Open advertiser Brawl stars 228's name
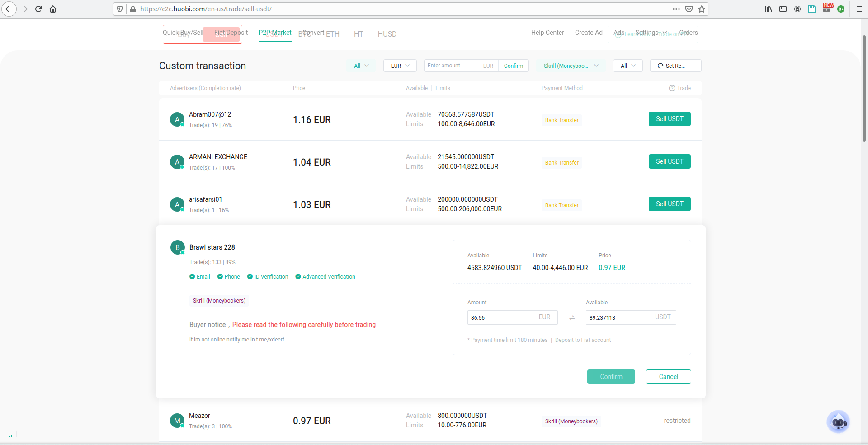The height and width of the screenshot is (445, 868). click(212, 247)
